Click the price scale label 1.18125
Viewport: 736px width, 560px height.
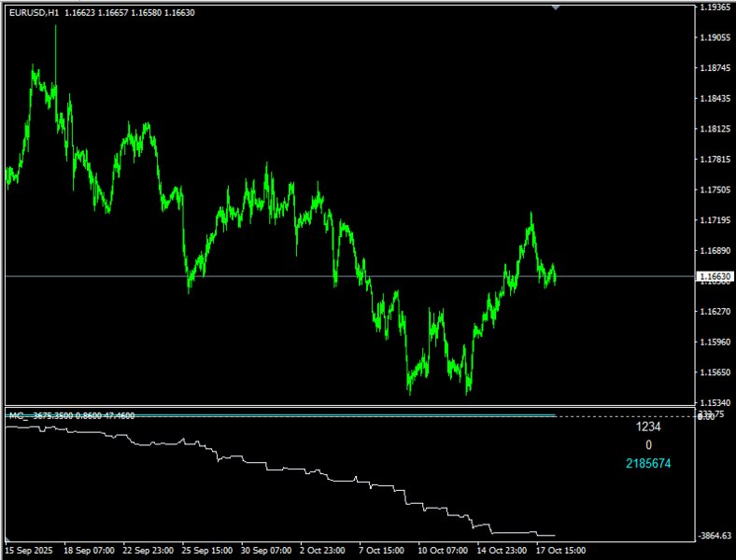tap(715, 129)
